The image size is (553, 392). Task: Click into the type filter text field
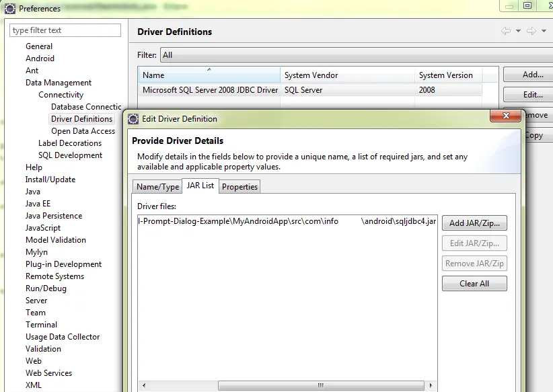pyautogui.click(x=65, y=30)
